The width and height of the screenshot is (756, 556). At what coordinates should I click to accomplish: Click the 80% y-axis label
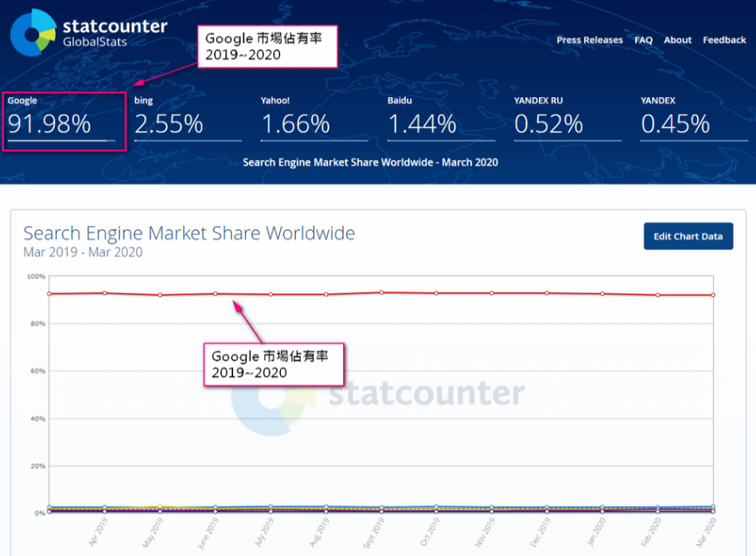coord(38,324)
